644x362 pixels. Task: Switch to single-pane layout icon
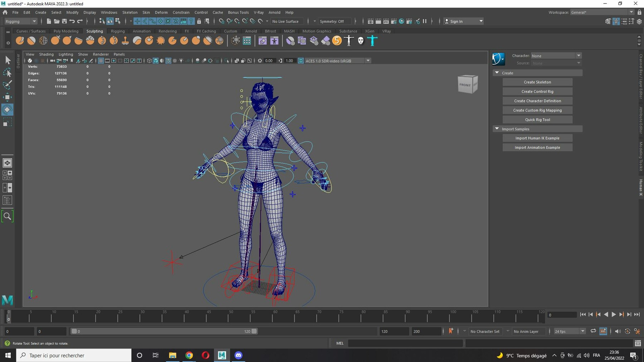point(7,163)
